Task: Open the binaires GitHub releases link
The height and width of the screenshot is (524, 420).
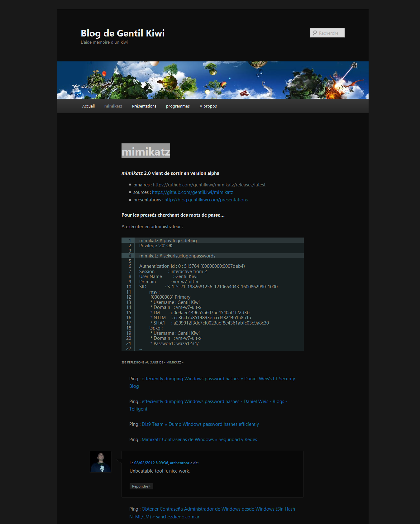Action: pyautogui.click(x=209, y=185)
